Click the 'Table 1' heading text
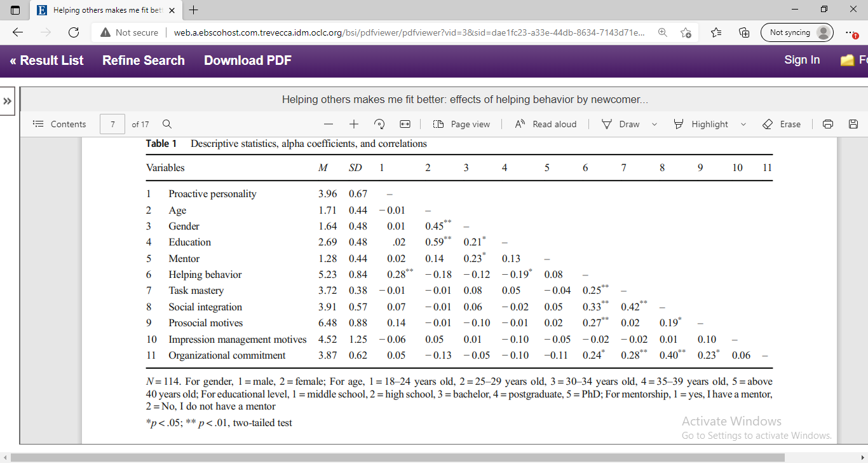 pyautogui.click(x=161, y=144)
